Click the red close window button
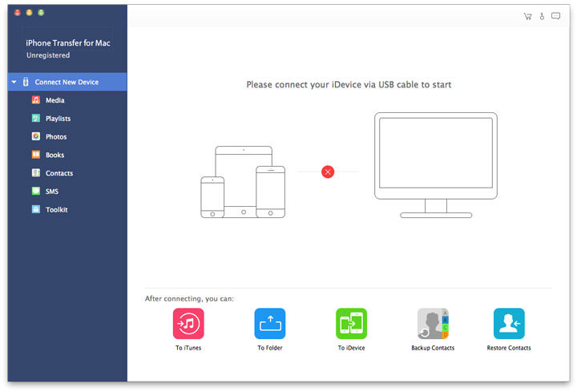Screen dimensions: 577x392 tap(18, 13)
